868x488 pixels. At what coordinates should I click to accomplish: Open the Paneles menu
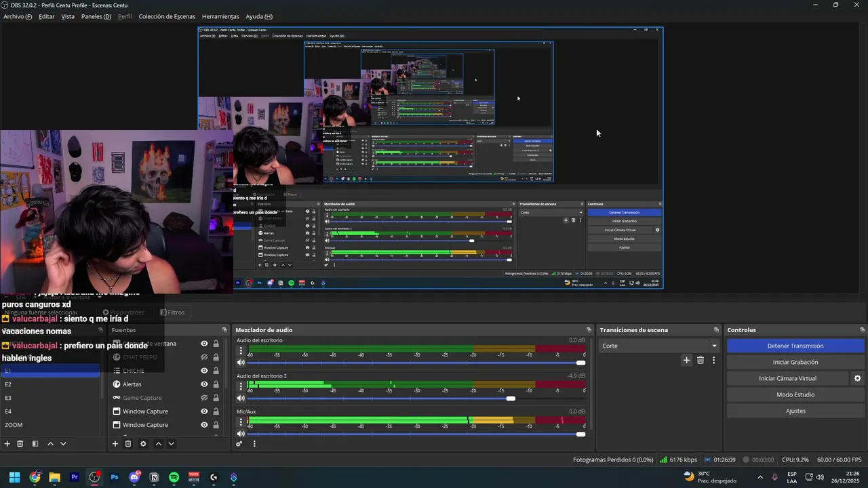(x=96, y=16)
